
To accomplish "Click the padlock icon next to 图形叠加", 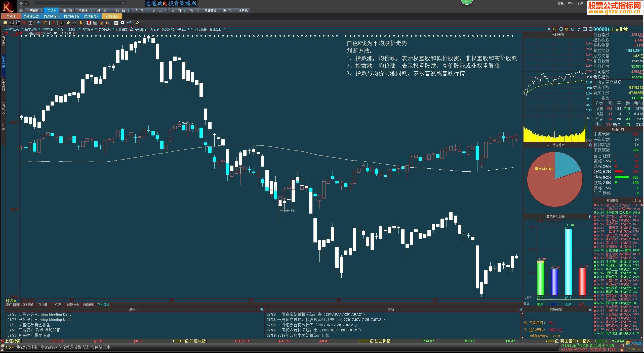I will click(x=132, y=29).
